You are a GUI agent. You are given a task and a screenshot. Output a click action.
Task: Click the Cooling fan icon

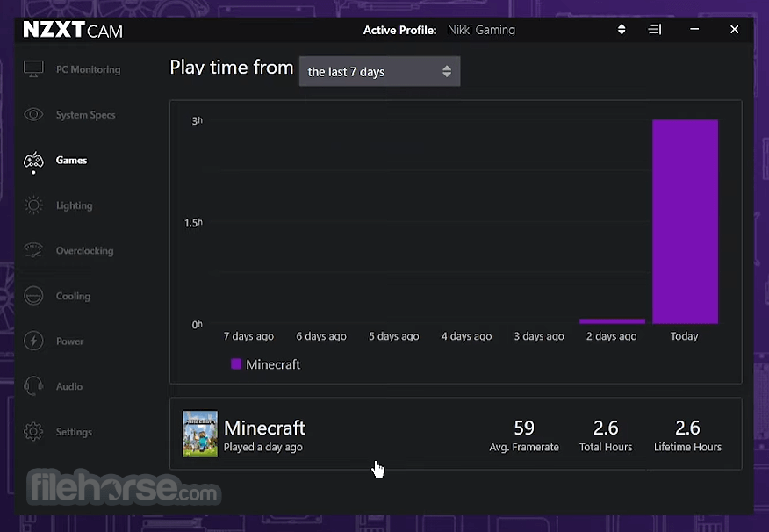(33, 296)
